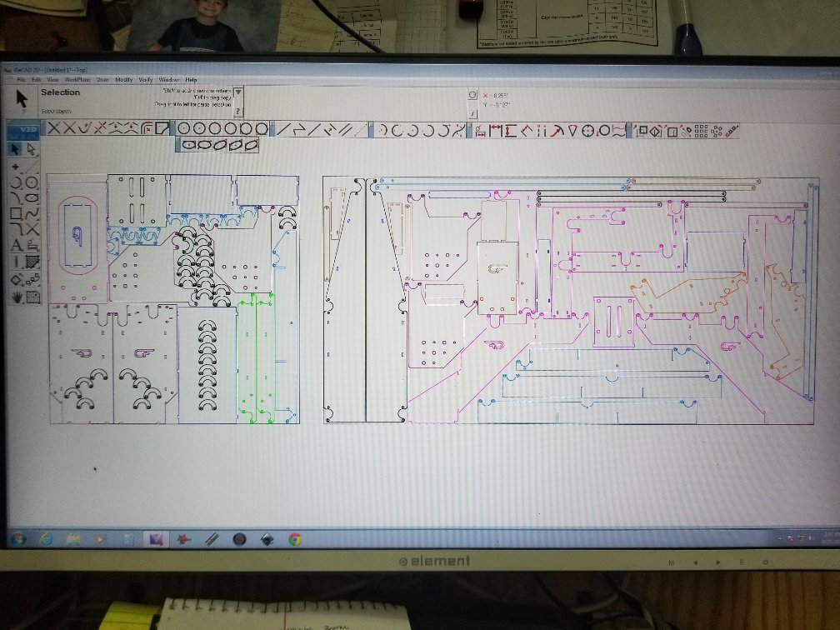
Task: Pick the Hatch fill tool
Action: click(x=32, y=262)
